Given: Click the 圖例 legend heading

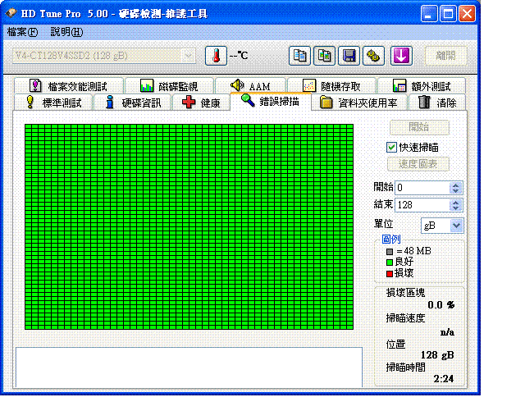Looking at the screenshot, I should pos(391,240).
